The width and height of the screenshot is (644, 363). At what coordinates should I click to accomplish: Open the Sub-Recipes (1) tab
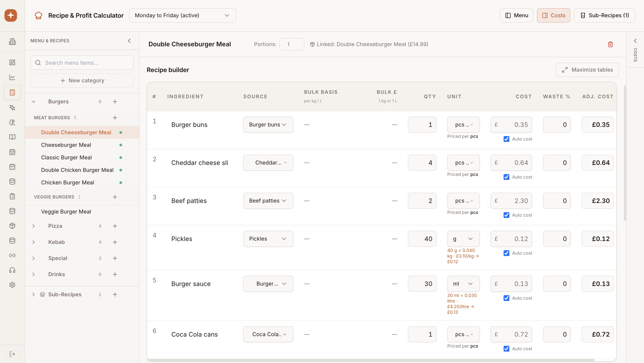click(x=604, y=15)
